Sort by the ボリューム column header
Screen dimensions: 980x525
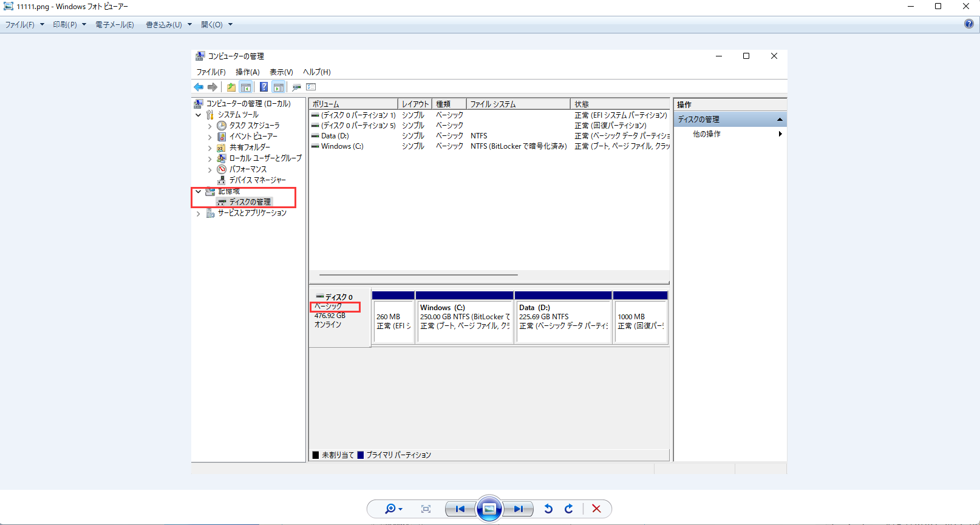pyautogui.click(x=353, y=104)
